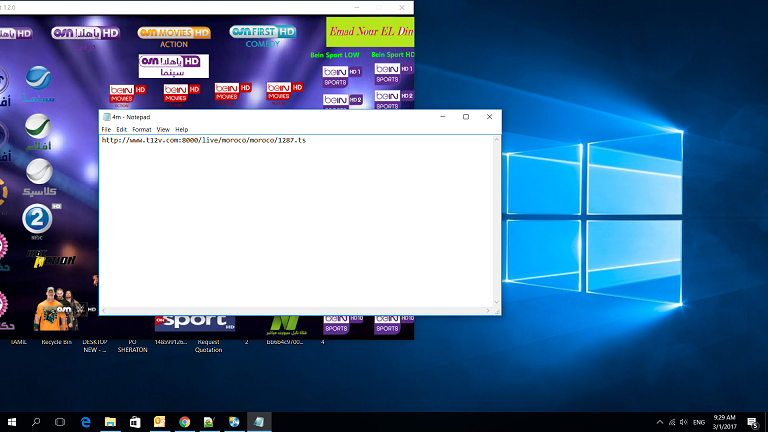Click the URL text line in Notepad
The height and width of the screenshot is (432, 768).
204,140
